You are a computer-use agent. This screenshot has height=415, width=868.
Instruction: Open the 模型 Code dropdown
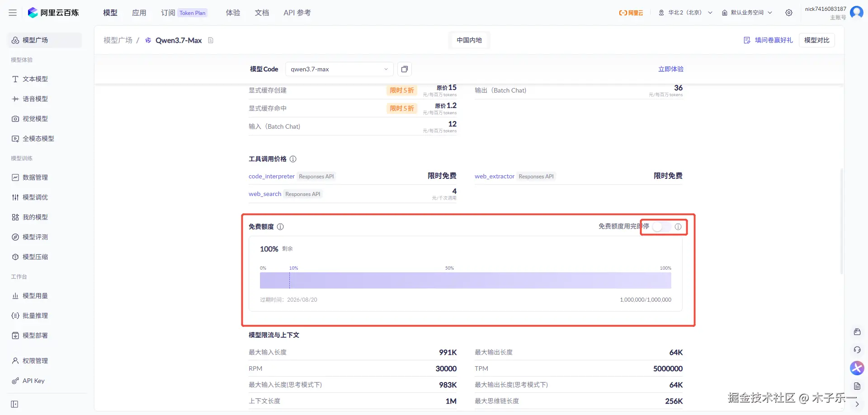[x=340, y=69]
